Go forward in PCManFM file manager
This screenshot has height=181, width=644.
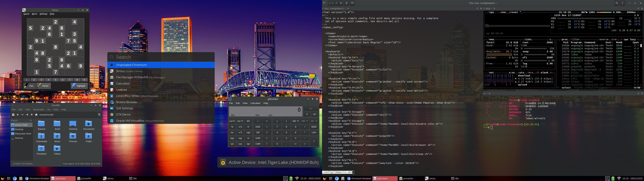pyautogui.click(x=27, y=115)
